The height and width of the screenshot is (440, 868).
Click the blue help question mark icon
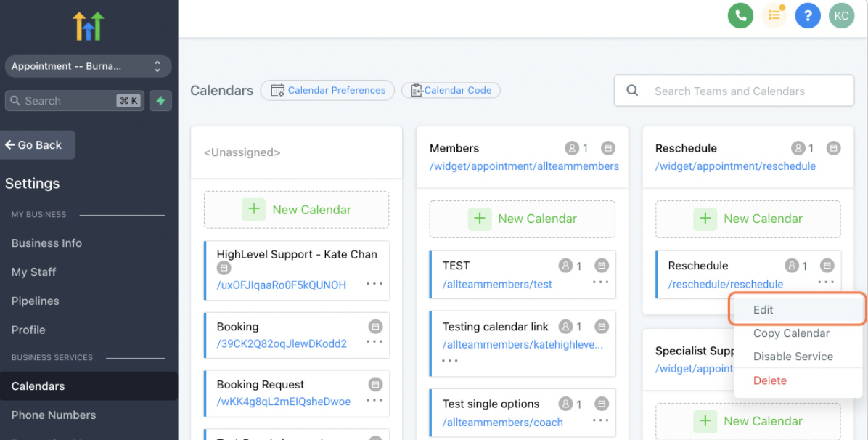(808, 15)
